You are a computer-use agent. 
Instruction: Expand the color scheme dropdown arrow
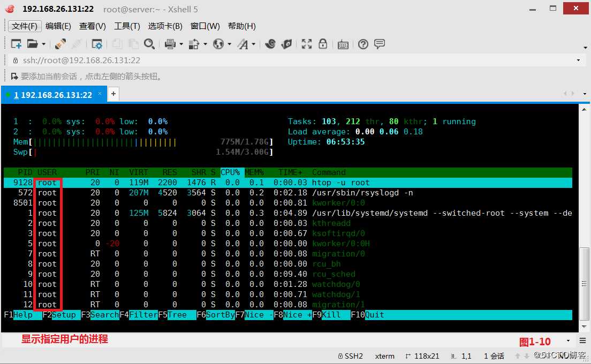206,44
